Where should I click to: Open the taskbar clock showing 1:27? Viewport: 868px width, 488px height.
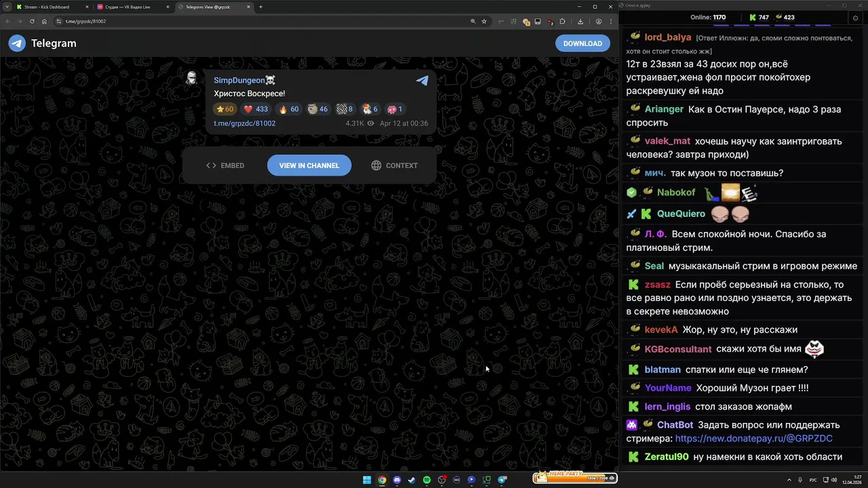pos(852,480)
